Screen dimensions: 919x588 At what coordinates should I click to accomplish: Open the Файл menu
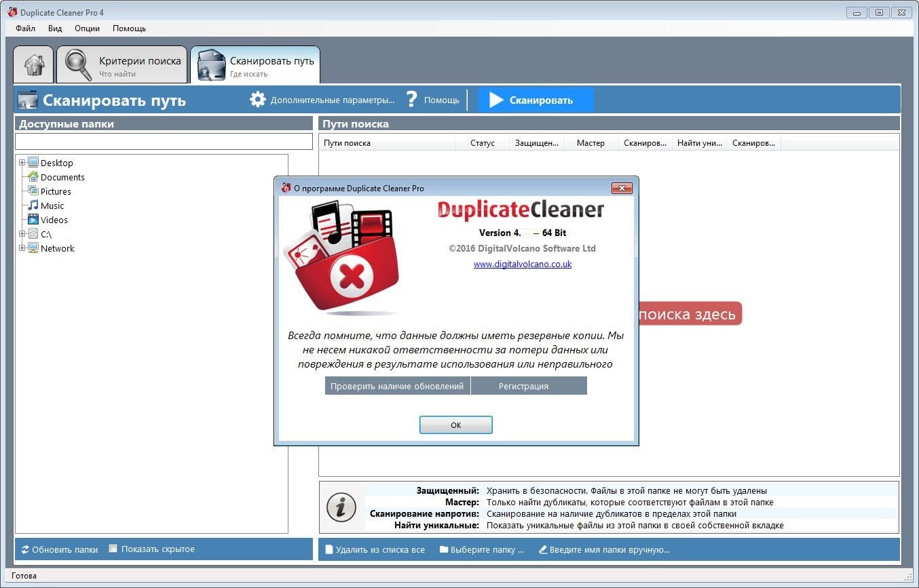[25, 28]
